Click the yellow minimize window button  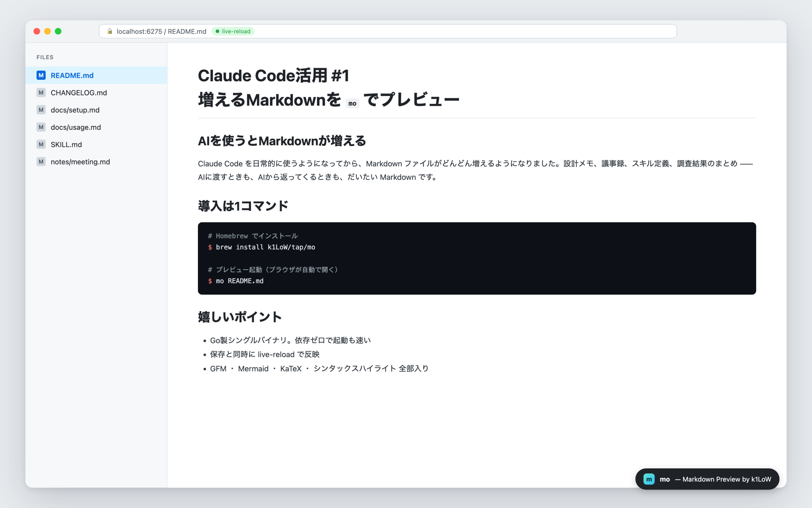[48, 31]
